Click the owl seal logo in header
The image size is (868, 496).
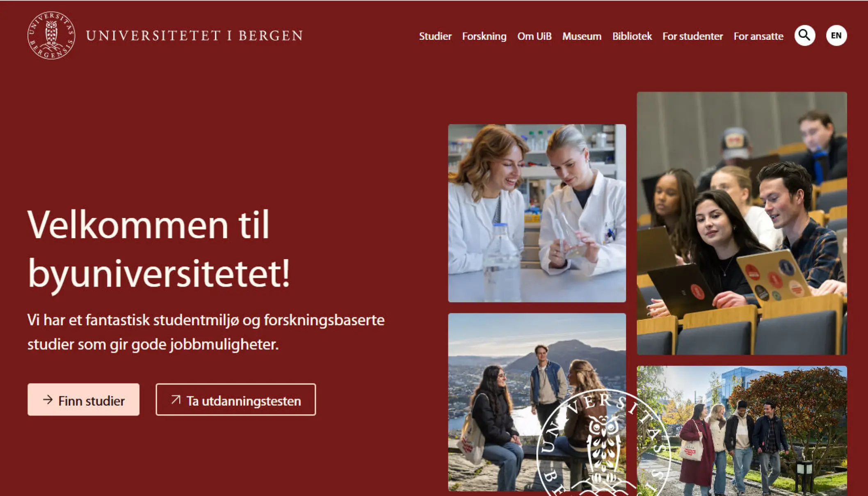pos(51,35)
